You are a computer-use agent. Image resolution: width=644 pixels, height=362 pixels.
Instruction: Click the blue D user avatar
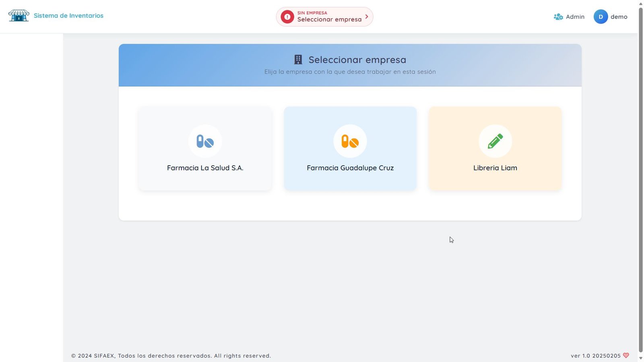pos(601,17)
